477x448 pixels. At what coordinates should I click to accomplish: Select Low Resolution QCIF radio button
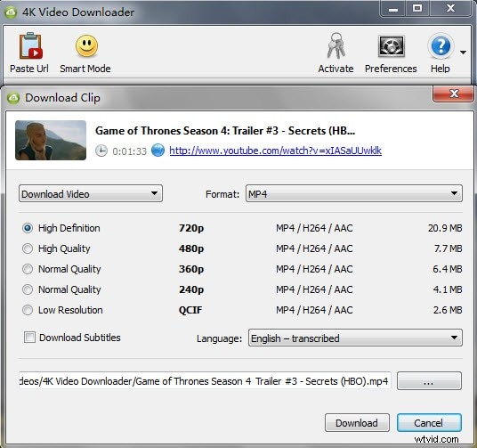click(x=28, y=310)
